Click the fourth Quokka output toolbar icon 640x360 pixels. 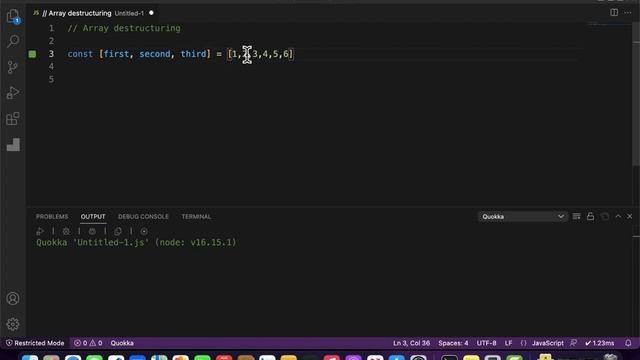pos(118,231)
